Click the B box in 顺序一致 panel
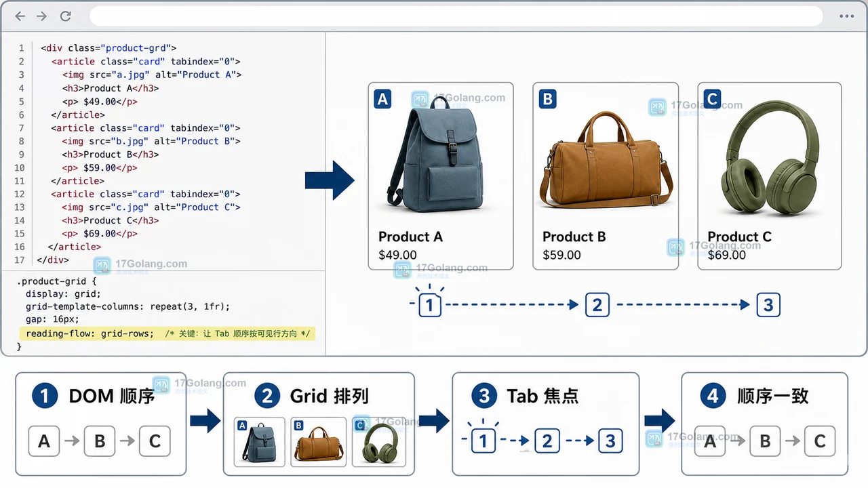Viewport: 868px width, 488px height. tap(765, 442)
